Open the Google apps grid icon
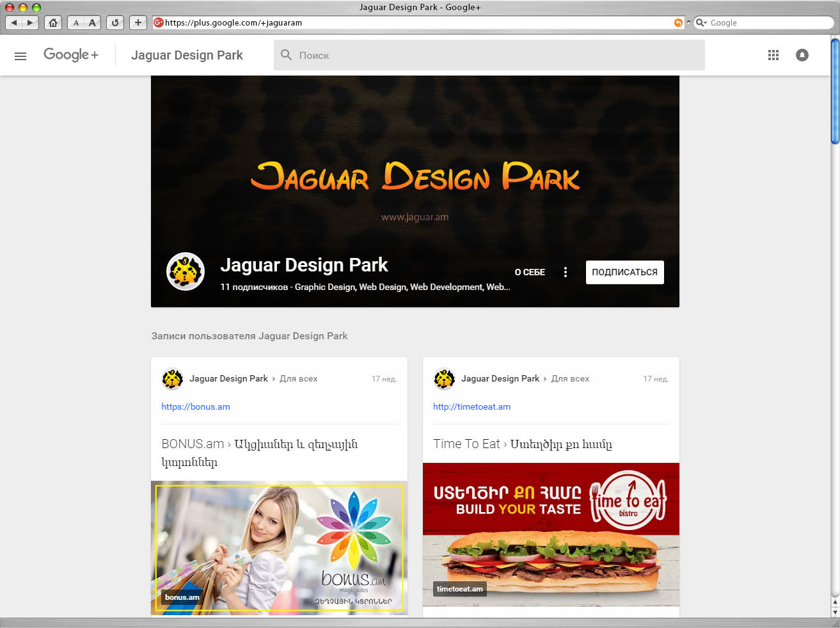The height and width of the screenshot is (628, 840). (x=773, y=55)
